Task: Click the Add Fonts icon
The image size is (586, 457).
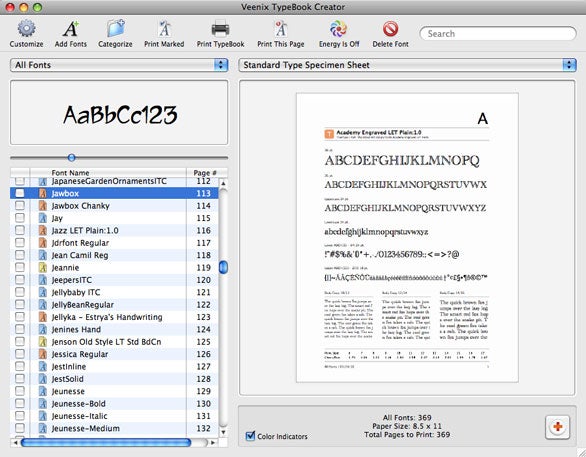Action: 71,29
